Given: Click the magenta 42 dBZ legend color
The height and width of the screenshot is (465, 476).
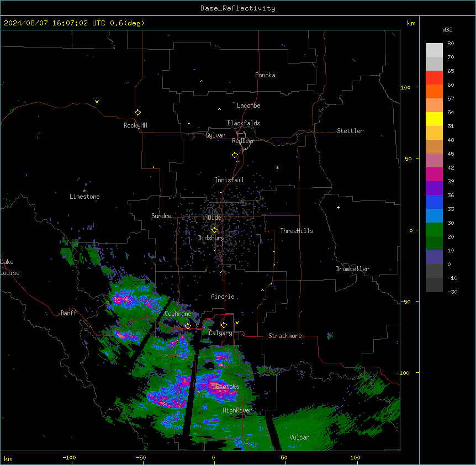Looking at the screenshot, I should [434, 174].
